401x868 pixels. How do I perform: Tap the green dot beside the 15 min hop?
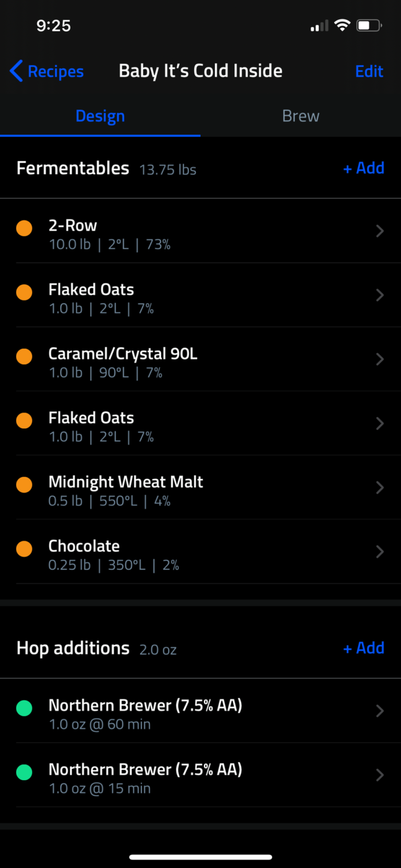[24, 773]
